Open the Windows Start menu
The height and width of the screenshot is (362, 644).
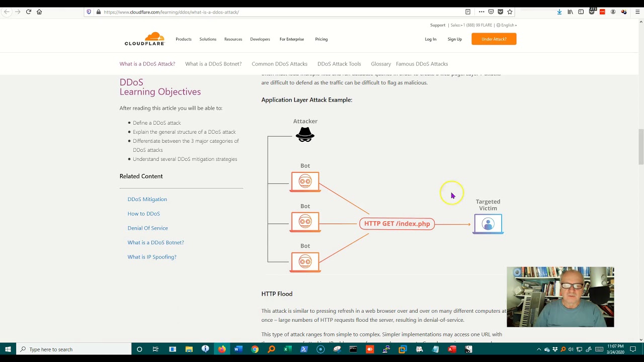pos(8,349)
